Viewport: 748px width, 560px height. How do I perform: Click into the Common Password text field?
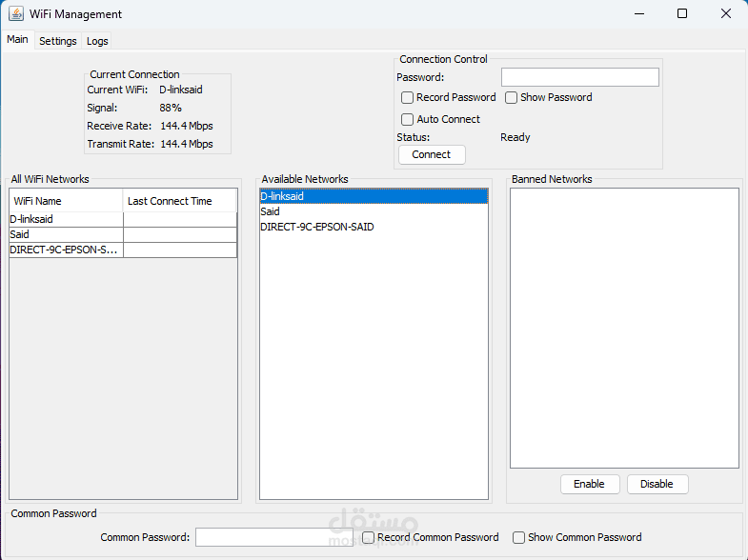click(x=274, y=537)
